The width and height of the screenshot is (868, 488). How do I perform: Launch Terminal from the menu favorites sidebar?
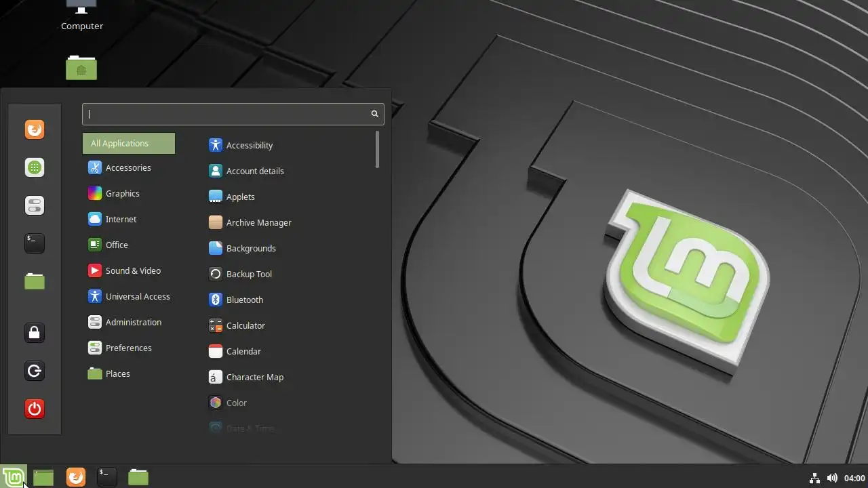[35, 243]
